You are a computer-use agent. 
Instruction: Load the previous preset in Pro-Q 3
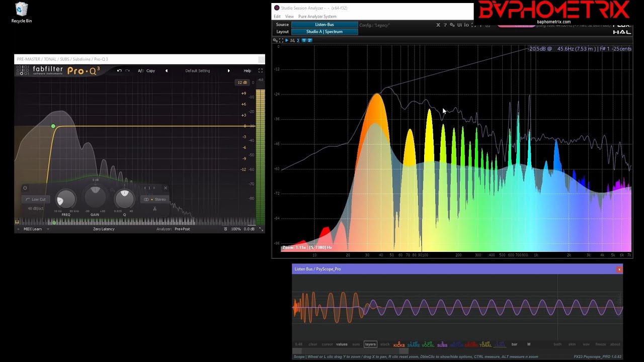point(167,71)
